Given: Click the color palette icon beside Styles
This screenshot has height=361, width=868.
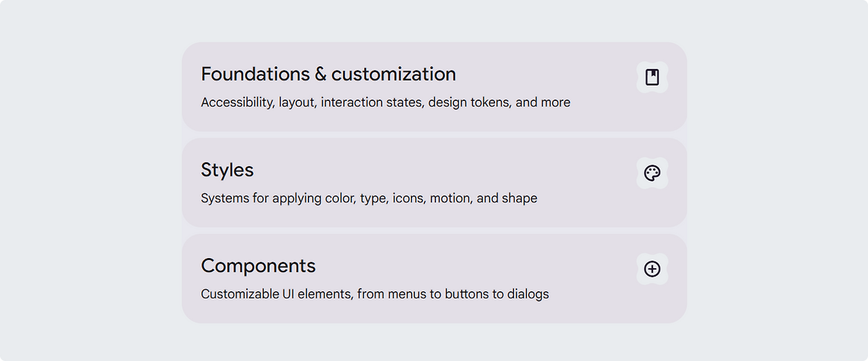Looking at the screenshot, I should coord(652,173).
